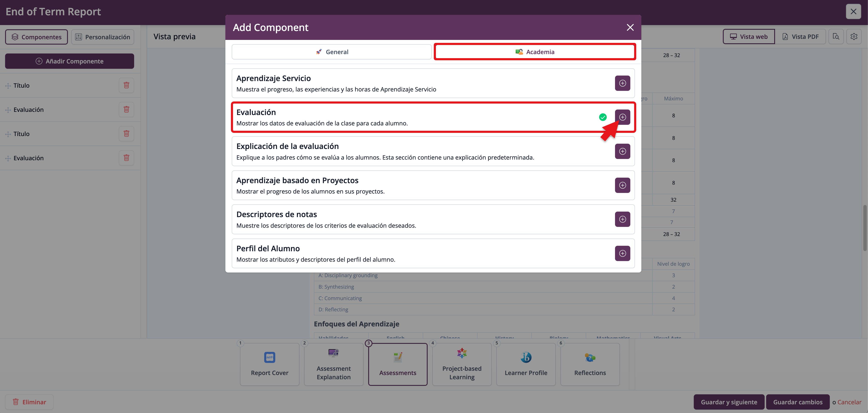Click the preview search document icon
This screenshot has height=413, width=868.
point(836,37)
